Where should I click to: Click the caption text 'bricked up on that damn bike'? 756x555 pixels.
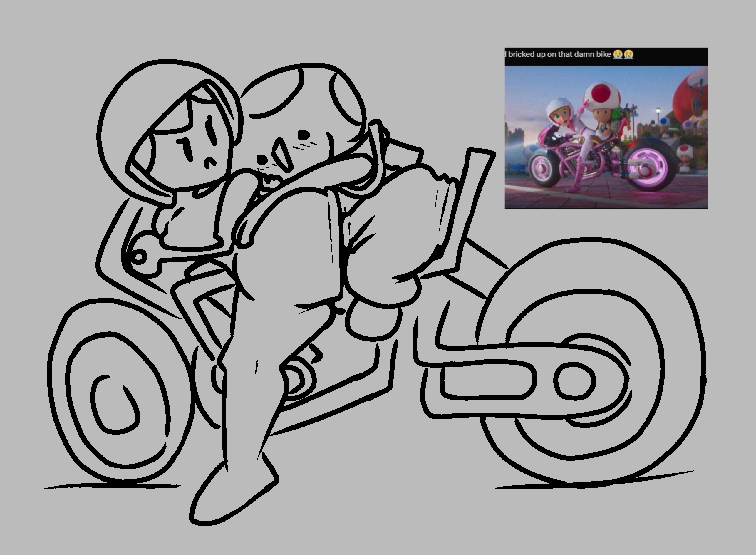(x=559, y=54)
